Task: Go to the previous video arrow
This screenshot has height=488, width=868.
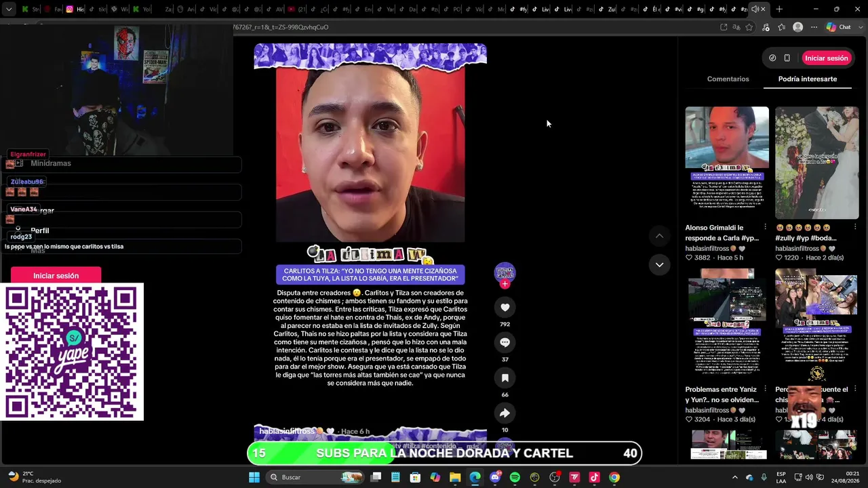Action: (x=659, y=236)
